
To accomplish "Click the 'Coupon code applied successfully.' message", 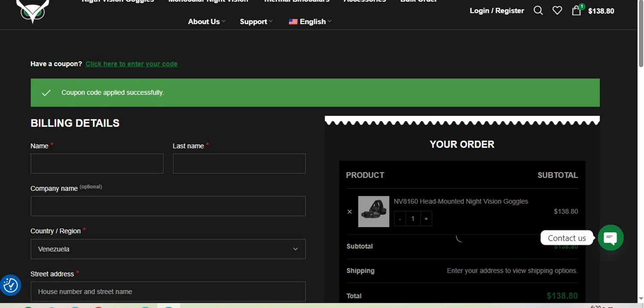I will point(112,93).
